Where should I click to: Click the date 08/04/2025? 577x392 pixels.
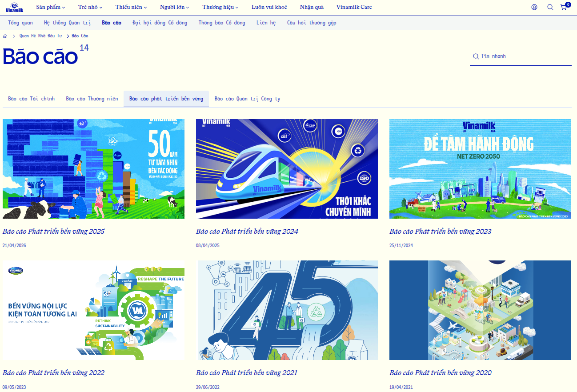tap(208, 246)
